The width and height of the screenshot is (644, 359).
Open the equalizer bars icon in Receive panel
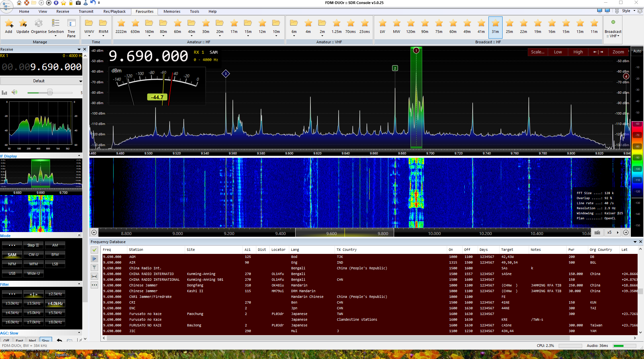point(4,92)
